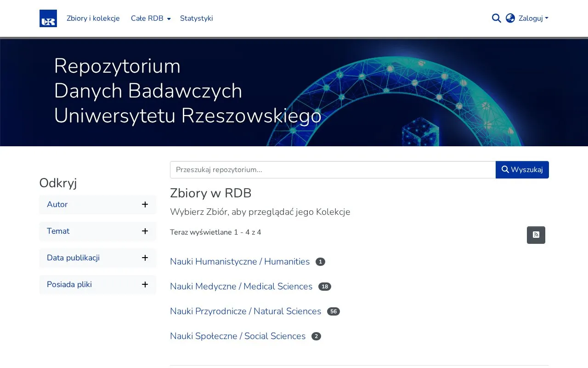Open the Zaloguj login dropdown
The width and height of the screenshot is (588, 368).
533,18
